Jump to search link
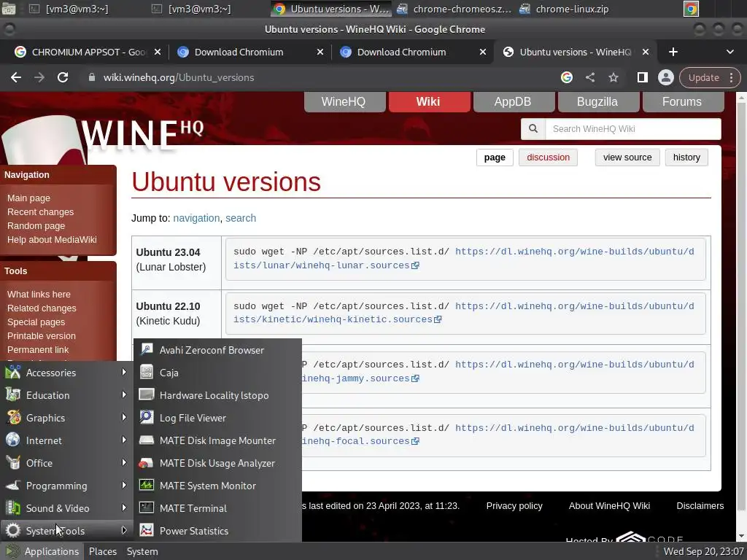 (x=241, y=218)
